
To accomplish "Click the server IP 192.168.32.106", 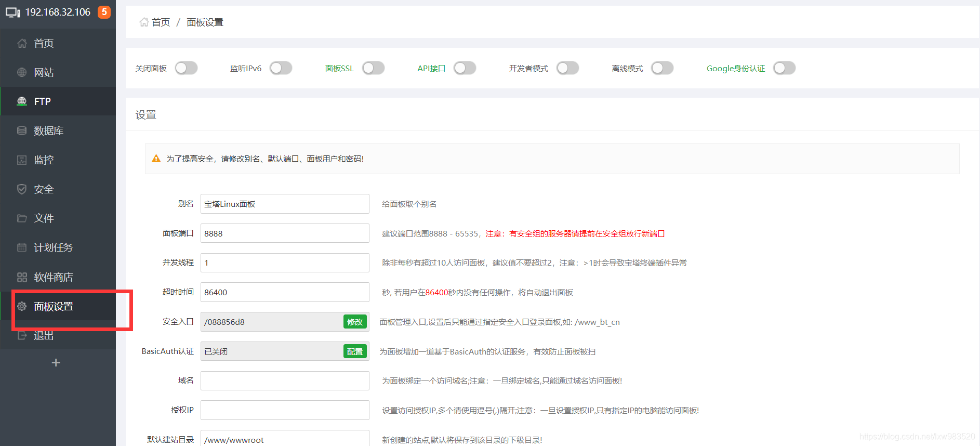I will 58,12.
